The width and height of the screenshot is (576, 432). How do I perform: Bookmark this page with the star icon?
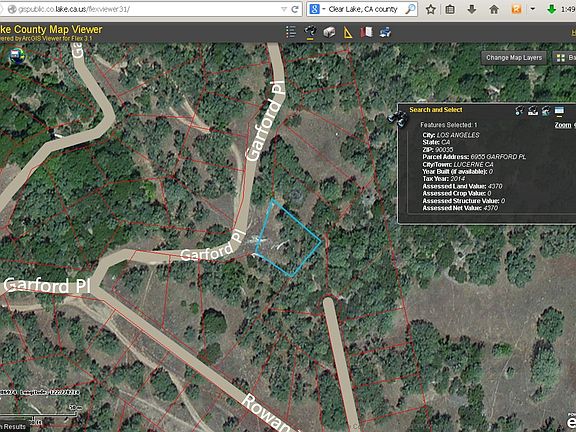point(431,9)
